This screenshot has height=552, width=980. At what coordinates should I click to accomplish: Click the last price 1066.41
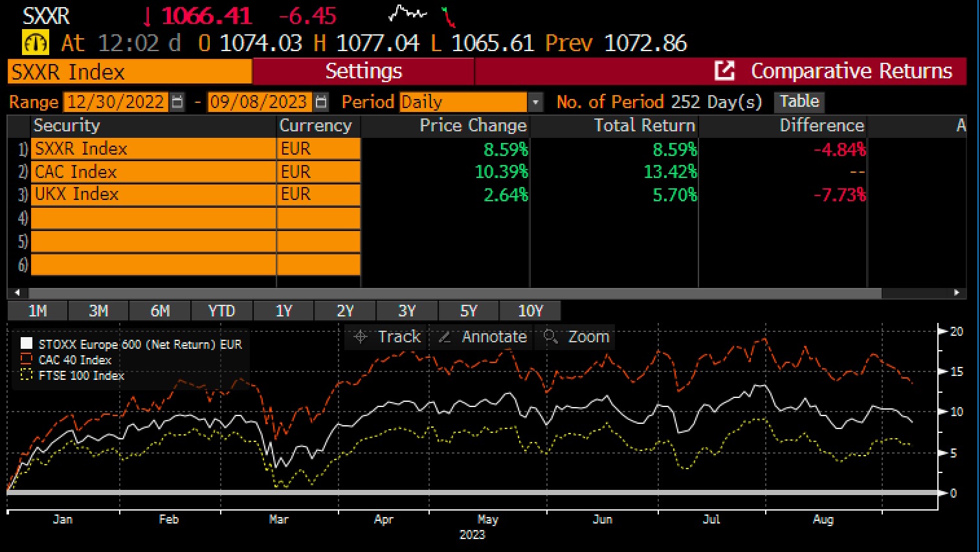coord(206,16)
